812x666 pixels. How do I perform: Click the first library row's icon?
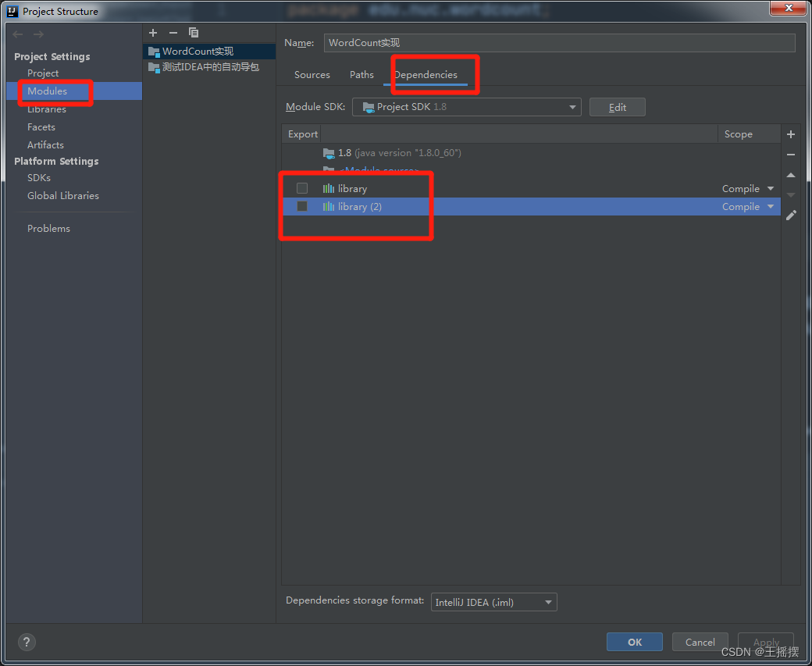click(x=329, y=188)
